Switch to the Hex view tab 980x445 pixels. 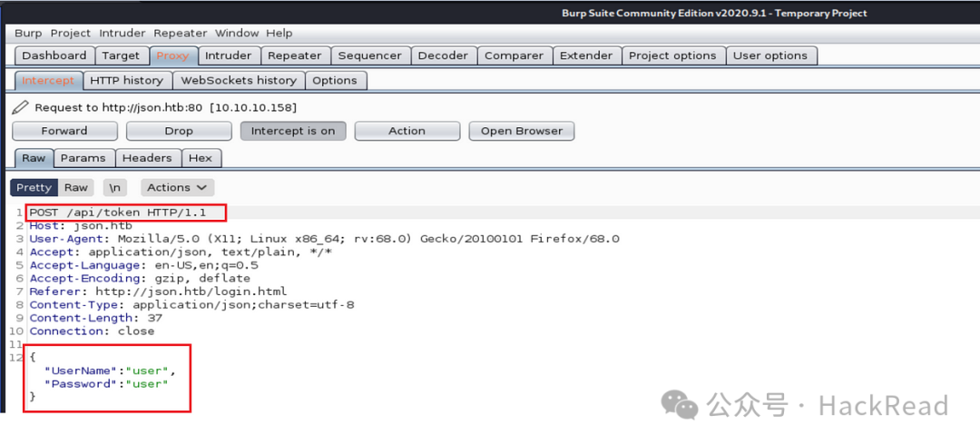click(x=201, y=158)
